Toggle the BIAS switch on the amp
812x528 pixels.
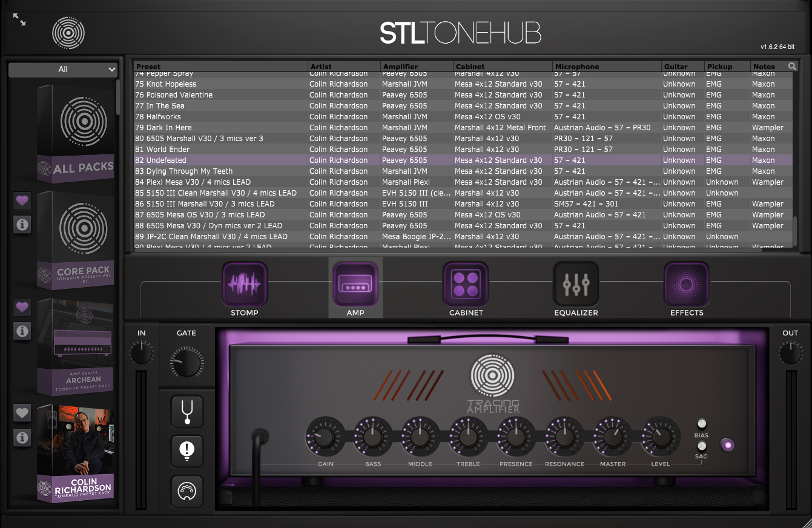pos(702,423)
